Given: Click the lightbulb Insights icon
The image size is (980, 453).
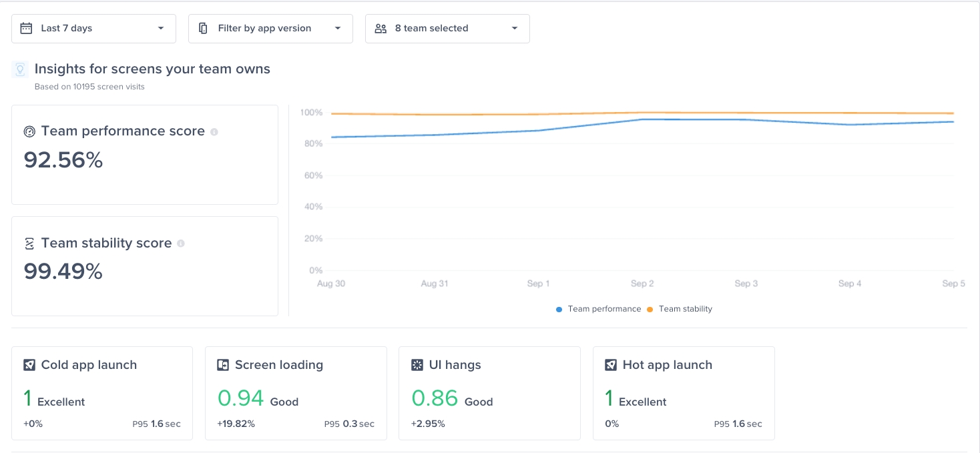Looking at the screenshot, I should [x=20, y=69].
